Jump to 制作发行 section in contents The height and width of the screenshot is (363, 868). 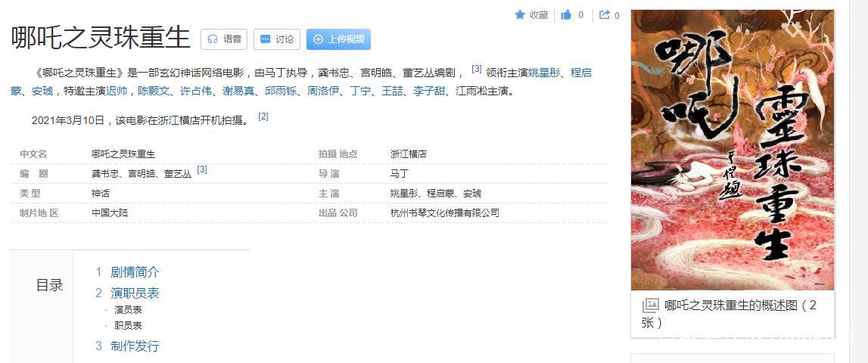[x=135, y=346]
